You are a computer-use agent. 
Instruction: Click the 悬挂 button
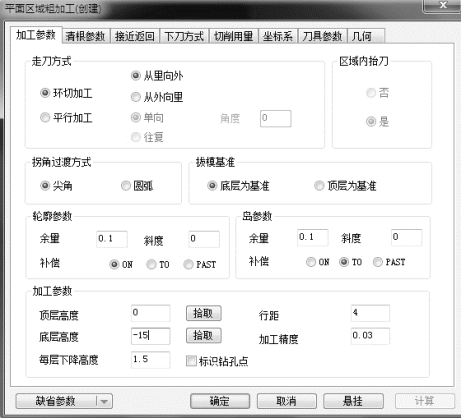(353, 401)
